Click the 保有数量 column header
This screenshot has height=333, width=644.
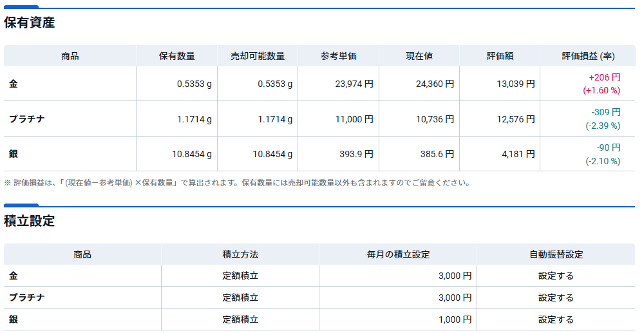[176, 56]
